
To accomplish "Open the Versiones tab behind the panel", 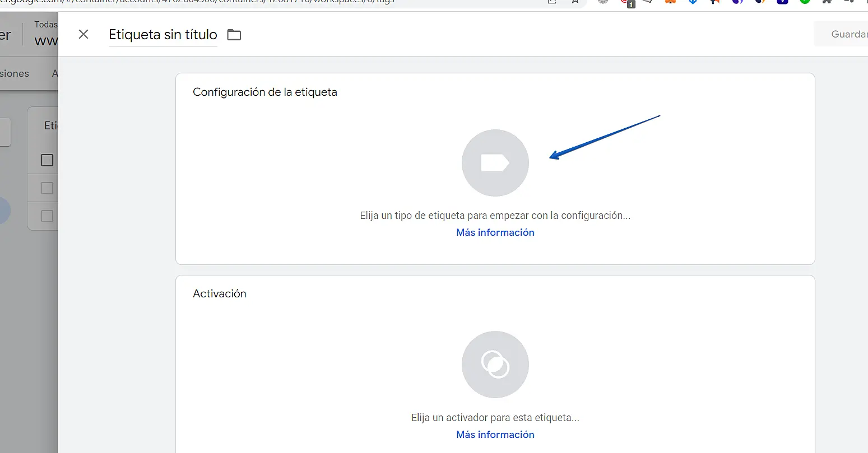I will 15,73.
